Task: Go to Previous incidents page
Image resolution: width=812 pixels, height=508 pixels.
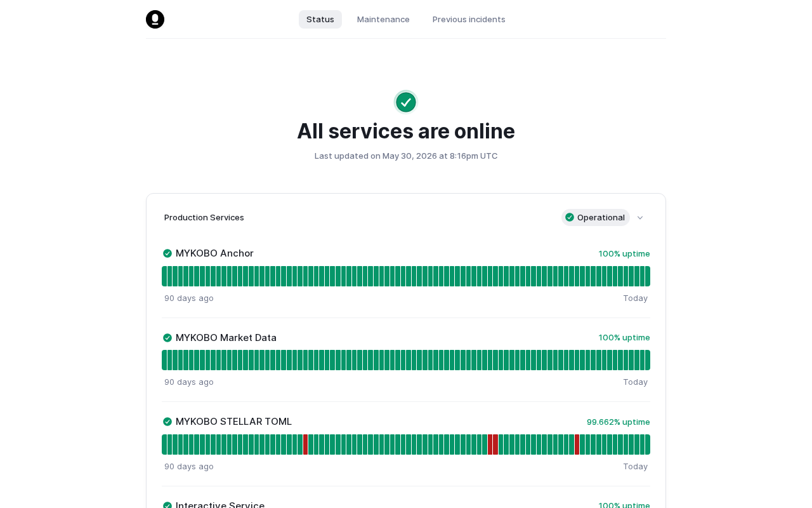Action: 469,19
